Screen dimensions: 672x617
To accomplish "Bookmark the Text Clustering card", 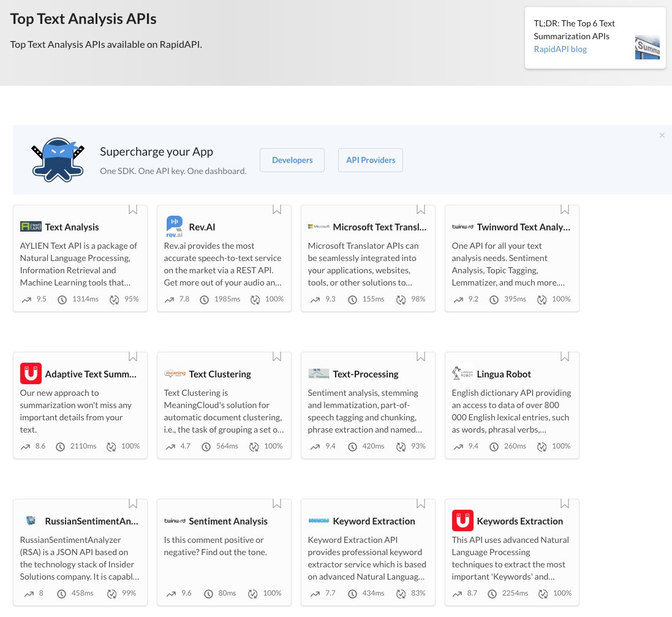I will click(x=277, y=357).
